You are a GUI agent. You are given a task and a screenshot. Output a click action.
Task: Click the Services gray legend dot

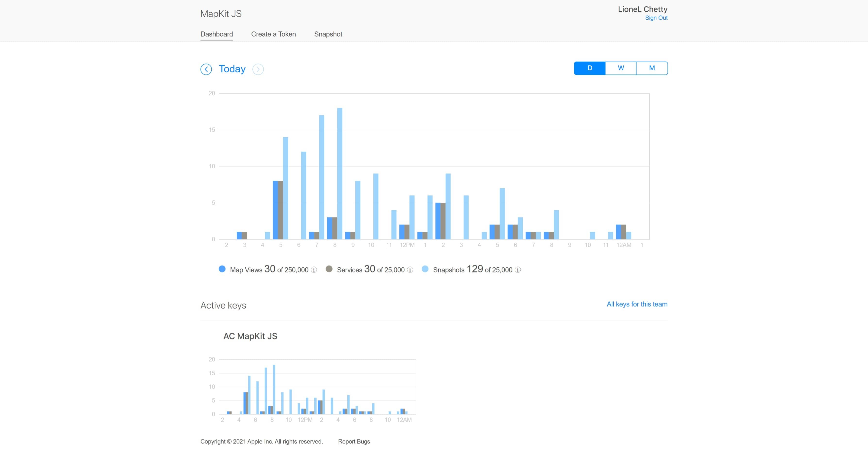point(329,269)
